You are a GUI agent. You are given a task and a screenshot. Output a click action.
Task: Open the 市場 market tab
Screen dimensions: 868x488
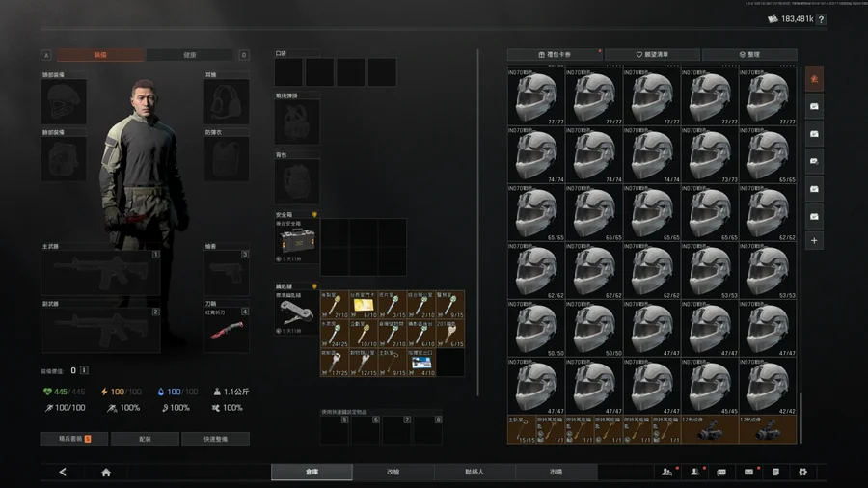[x=556, y=472]
